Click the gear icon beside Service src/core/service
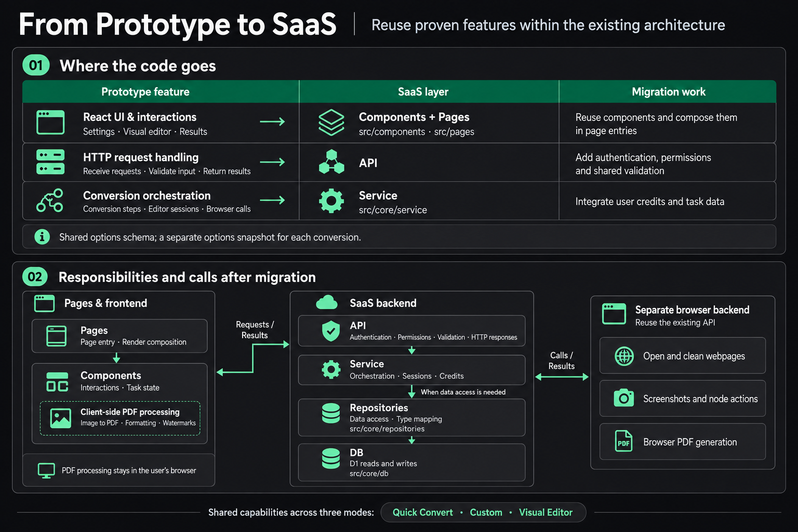The width and height of the screenshot is (798, 532). tap(331, 201)
